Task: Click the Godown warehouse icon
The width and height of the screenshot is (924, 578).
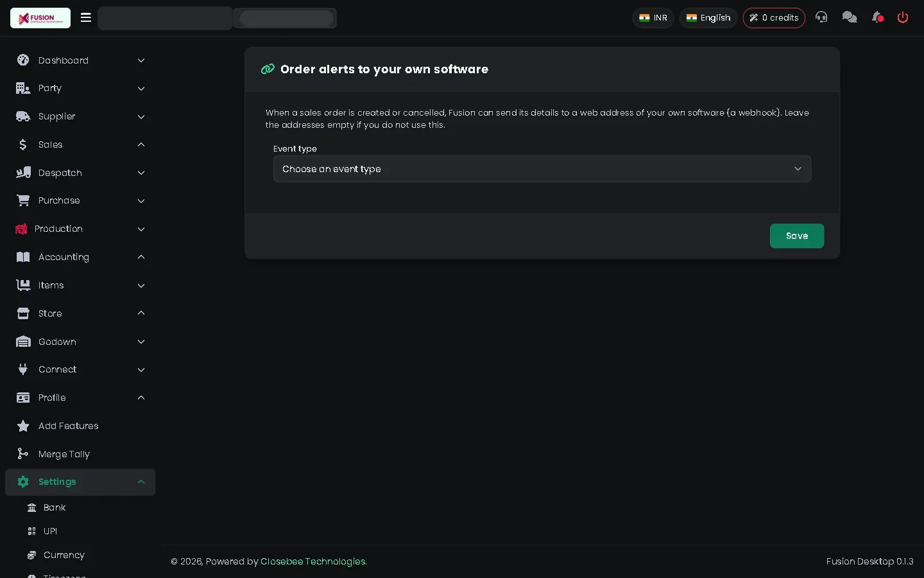Action: pos(23,342)
